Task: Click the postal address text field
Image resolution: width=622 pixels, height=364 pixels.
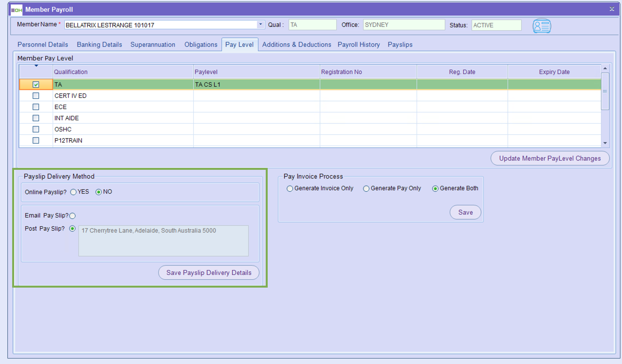Action: point(163,240)
